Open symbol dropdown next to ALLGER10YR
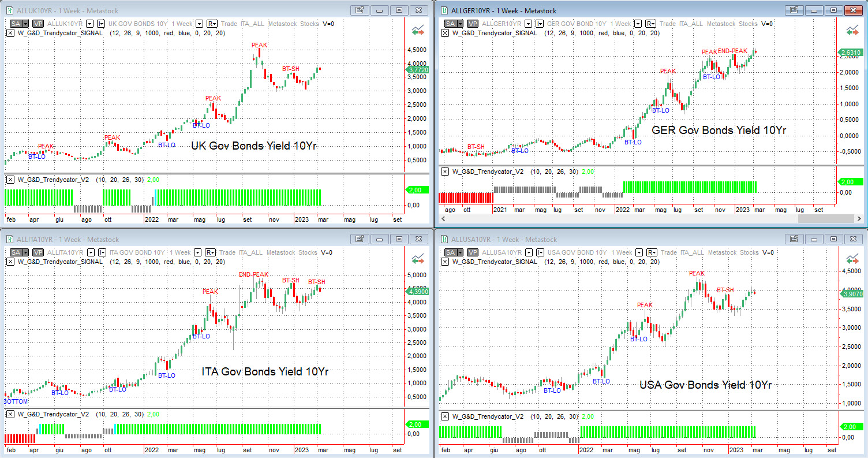 (x=528, y=24)
